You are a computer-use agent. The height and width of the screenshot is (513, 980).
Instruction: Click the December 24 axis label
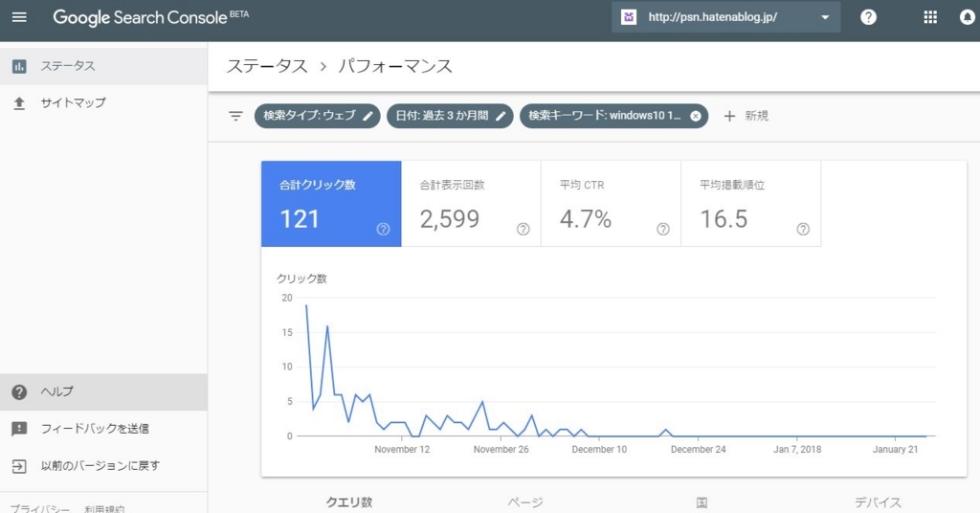click(698, 449)
